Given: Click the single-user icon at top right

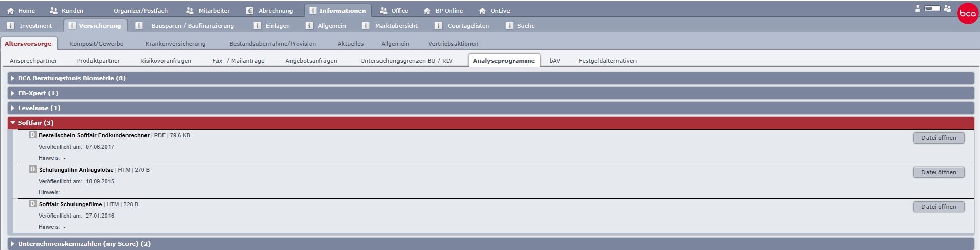Looking at the screenshot, I should [918, 8].
